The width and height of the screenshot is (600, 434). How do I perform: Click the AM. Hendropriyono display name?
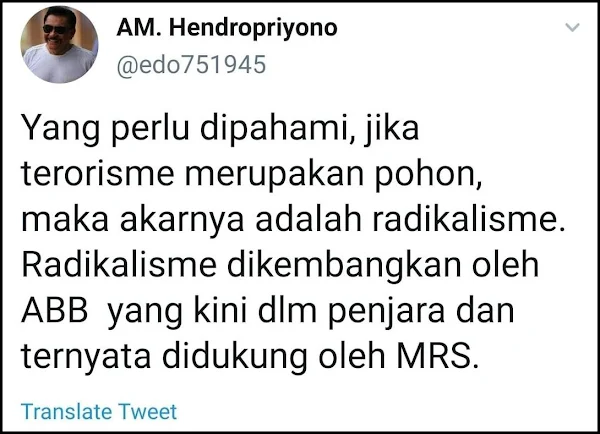(x=227, y=28)
